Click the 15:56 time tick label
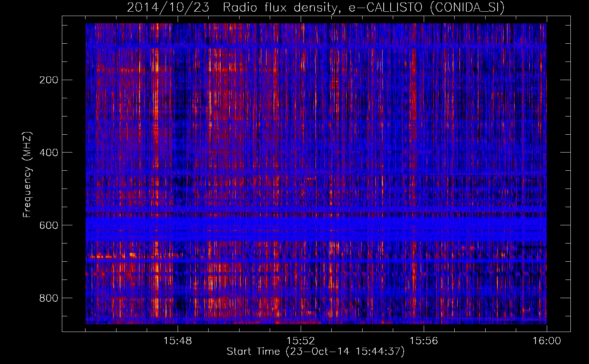 click(424, 341)
